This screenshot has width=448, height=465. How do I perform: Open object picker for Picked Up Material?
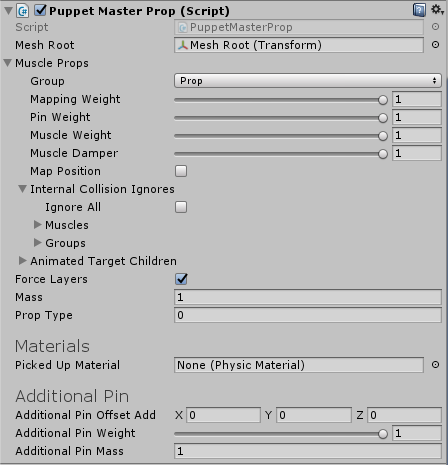coord(435,365)
